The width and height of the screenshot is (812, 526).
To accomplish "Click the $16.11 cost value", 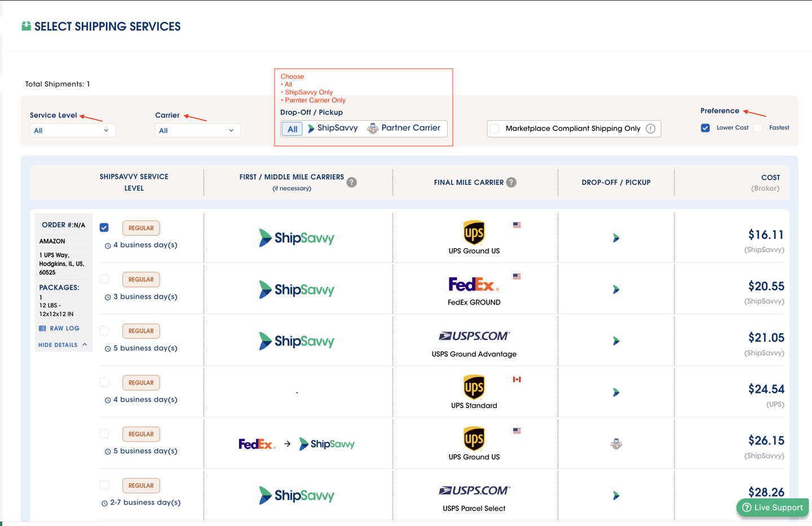I will click(x=766, y=235).
